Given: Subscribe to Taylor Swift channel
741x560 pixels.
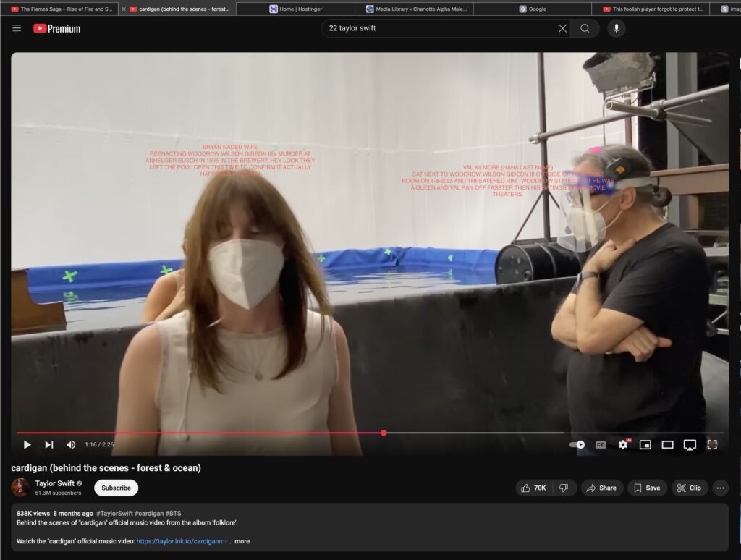Looking at the screenshot, I should click(x=117, y=488).
